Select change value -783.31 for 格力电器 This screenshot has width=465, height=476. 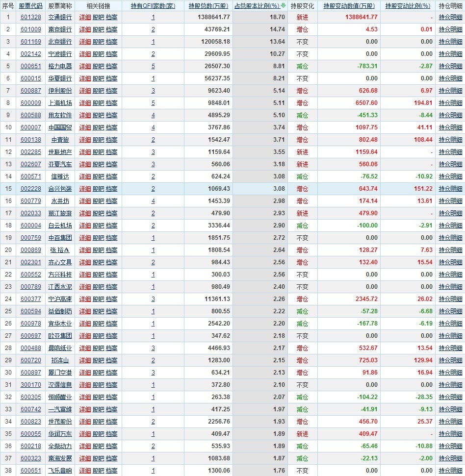coord(367,66)
